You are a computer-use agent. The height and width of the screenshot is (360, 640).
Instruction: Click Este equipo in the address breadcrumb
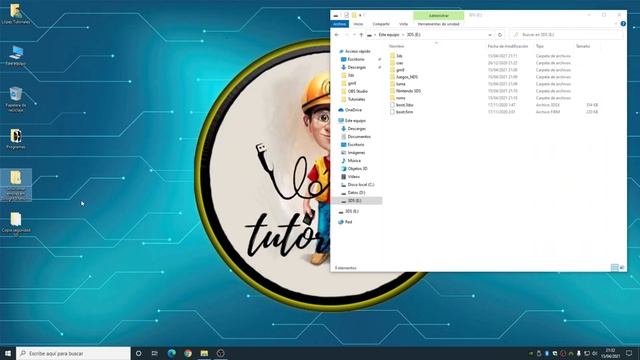(389, 35)
